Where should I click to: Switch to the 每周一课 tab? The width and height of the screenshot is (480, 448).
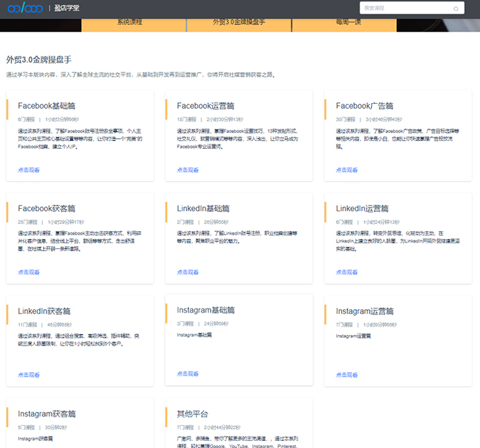coord(344,25)
